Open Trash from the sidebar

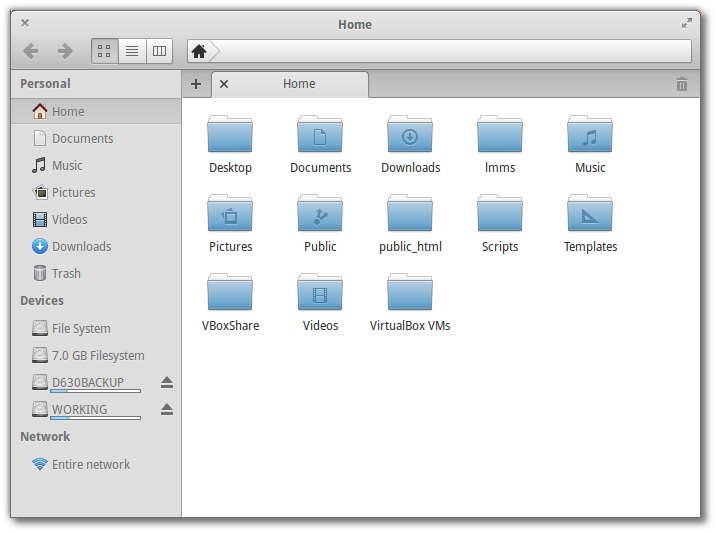coord(96,273)
